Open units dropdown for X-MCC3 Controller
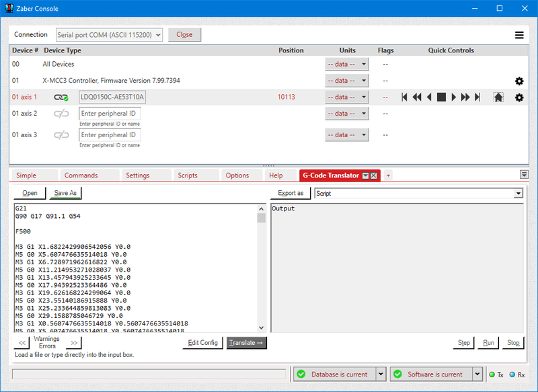The height and width of the screenshot is (392, 538). tap(347, 81)
